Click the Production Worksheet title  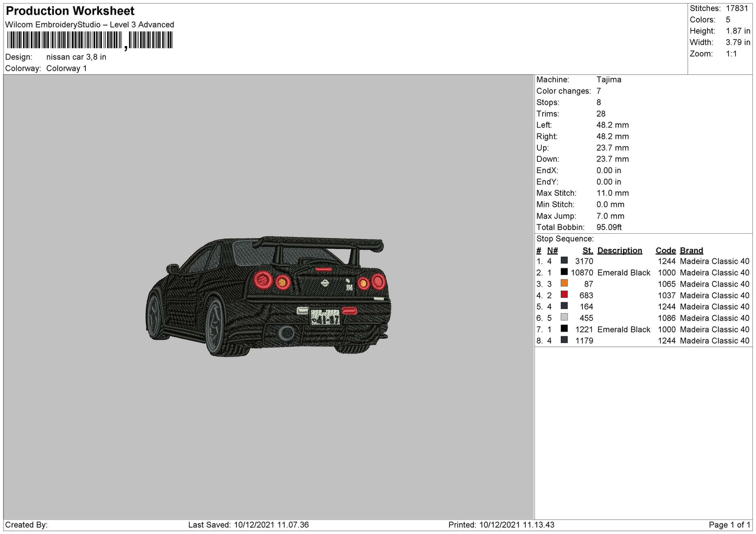[x=70, y=11]
